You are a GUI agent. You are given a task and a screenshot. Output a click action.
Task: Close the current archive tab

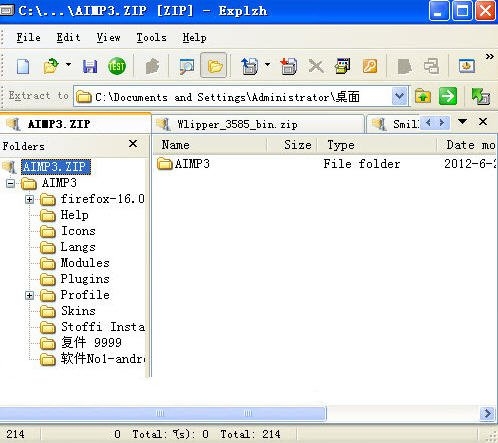pos(483,122)
